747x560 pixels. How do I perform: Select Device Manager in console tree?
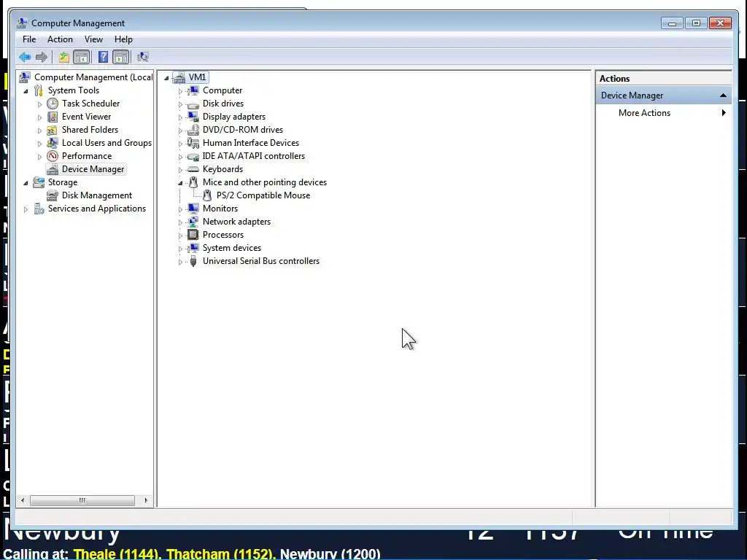(93, 169)
